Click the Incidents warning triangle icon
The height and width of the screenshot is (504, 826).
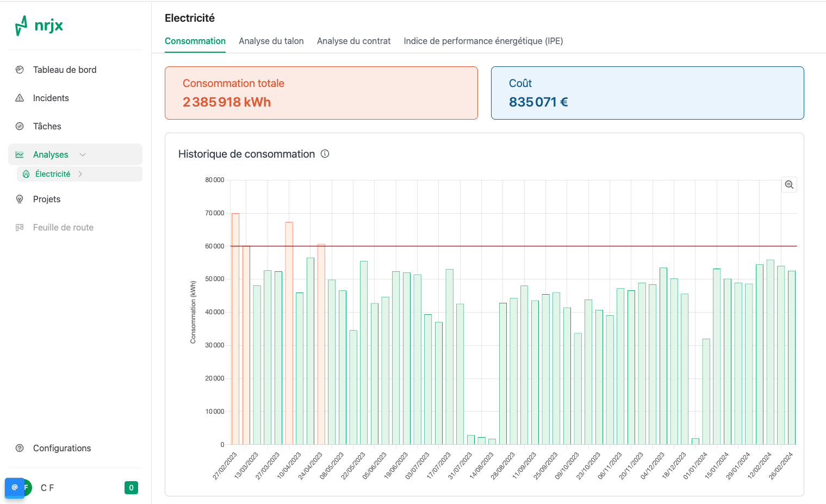point(20,98)
